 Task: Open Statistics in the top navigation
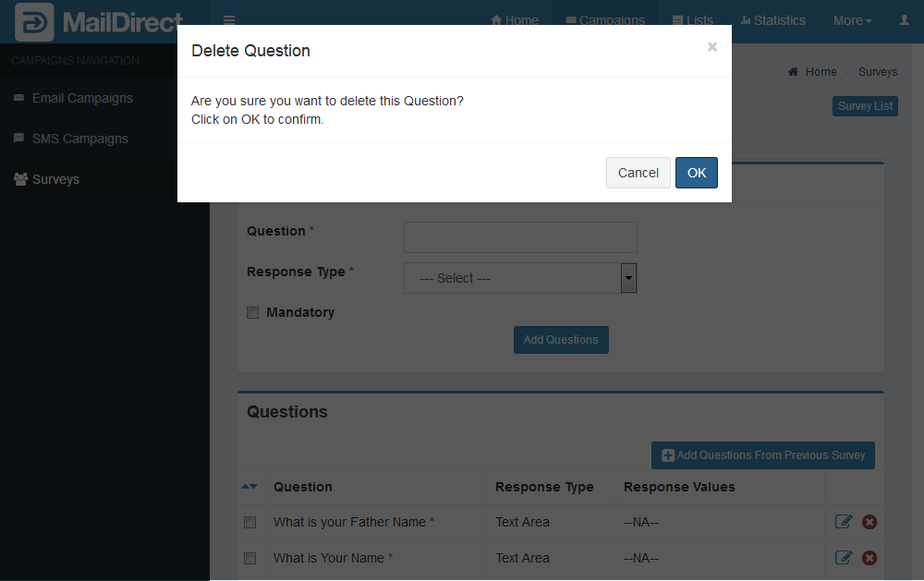click(772, 20)
